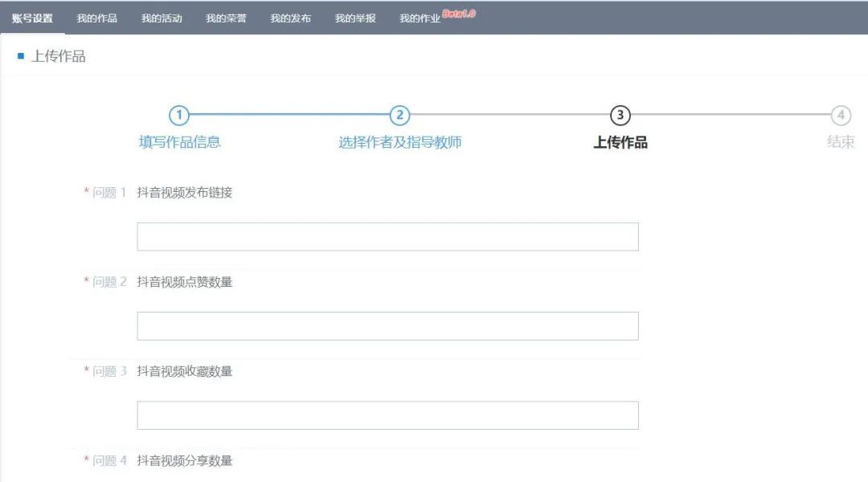Return to 选择作者及指导教师 step
The width and height of the screenshot is (868, 482).
click(x=399, y=142)
